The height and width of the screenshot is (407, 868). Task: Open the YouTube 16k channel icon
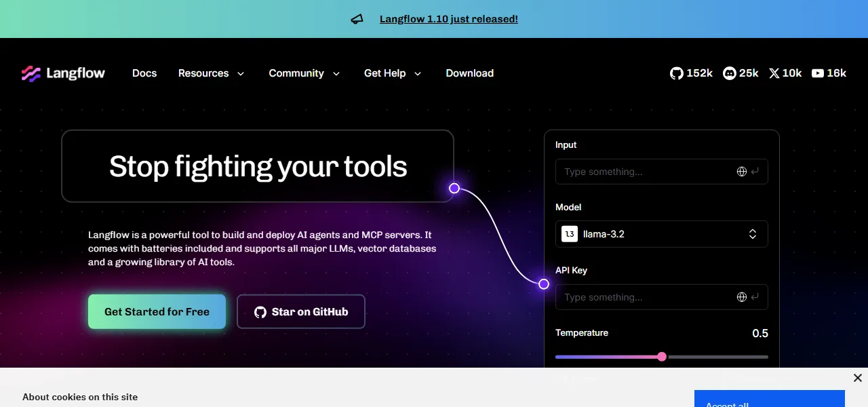click(818, 73)
